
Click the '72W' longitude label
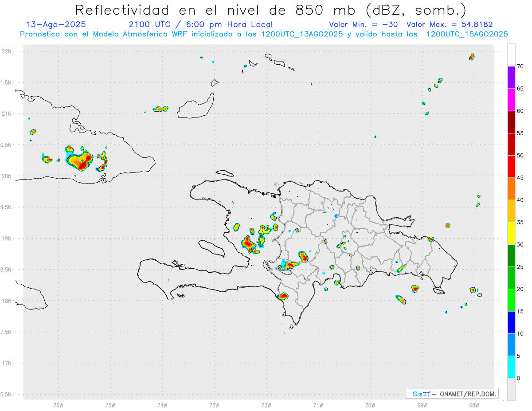pos(266,405)
